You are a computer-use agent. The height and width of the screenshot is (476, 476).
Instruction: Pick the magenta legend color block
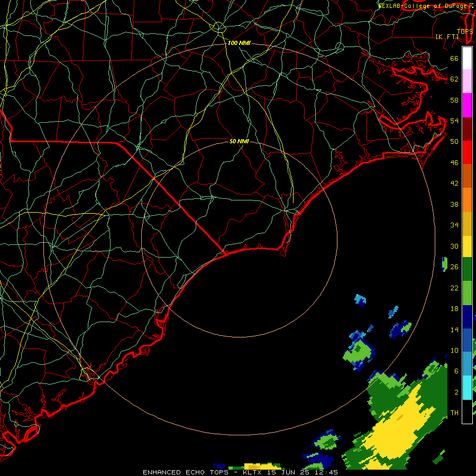[467, 105]
